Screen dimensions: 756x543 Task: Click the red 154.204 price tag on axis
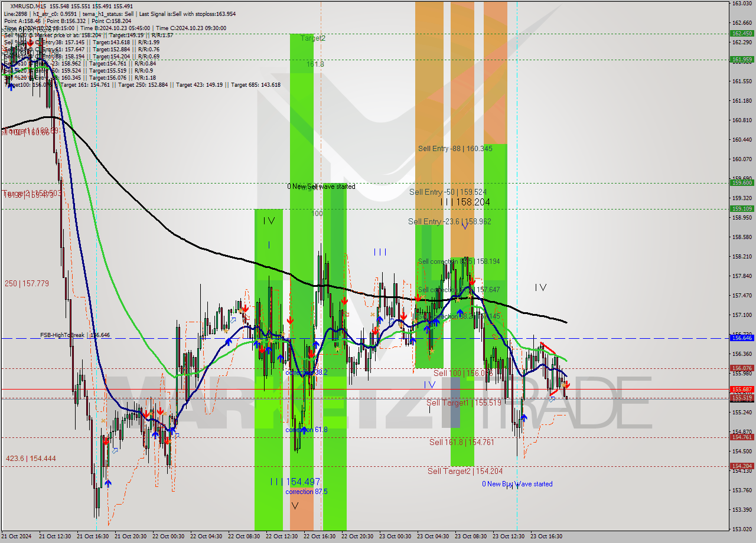tap(741, 466)
